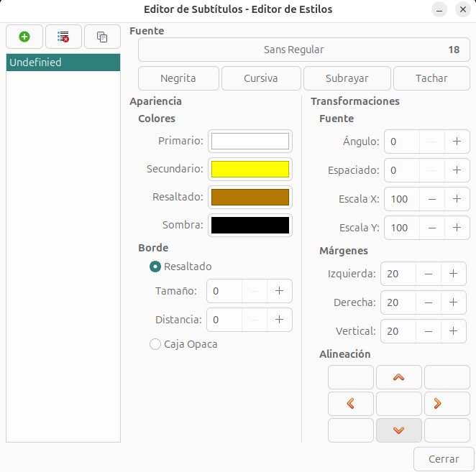Decrease the Derecha margin

(429, 302)
